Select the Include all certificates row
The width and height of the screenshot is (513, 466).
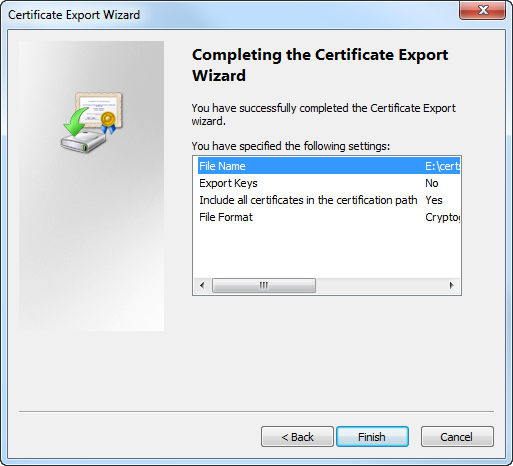pyautogui.click(x=329, y=200)
